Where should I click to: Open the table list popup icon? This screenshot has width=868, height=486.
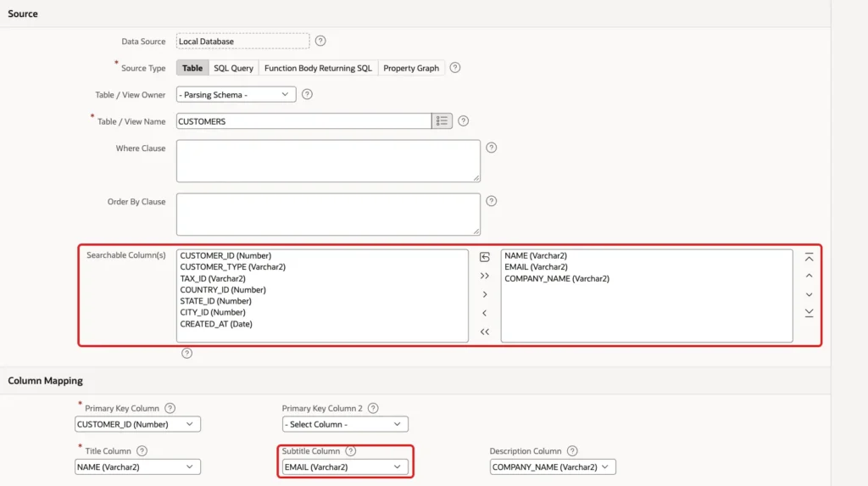[442, 120]
